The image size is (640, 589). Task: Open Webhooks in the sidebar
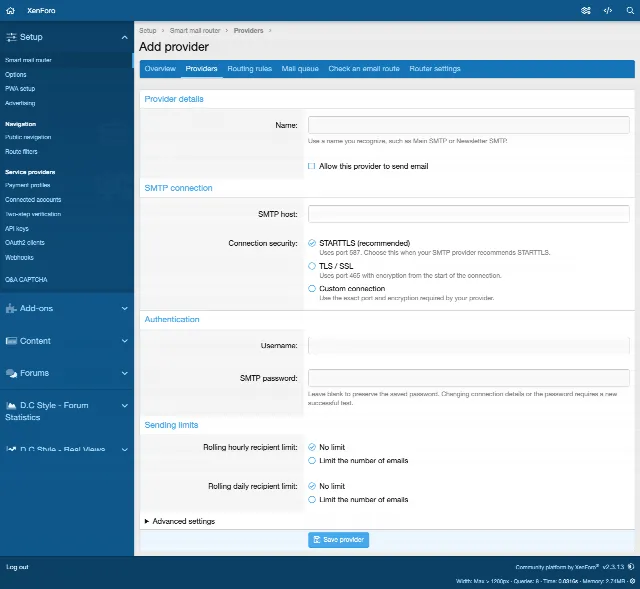tap(19, 258)
